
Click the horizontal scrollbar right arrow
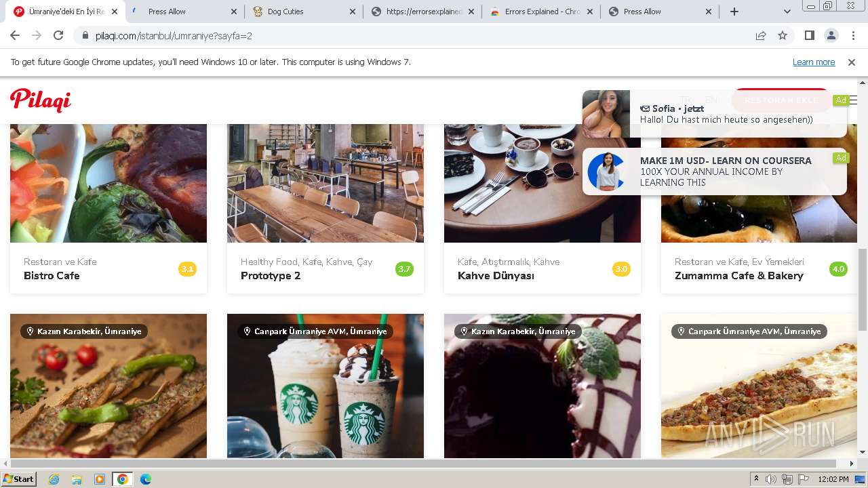tap(852, 464)
